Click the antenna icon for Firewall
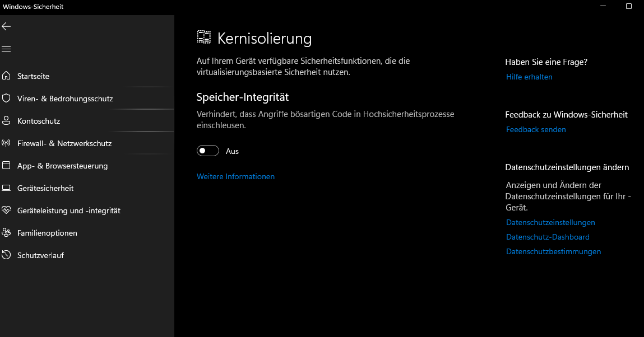Image resolution: width=644 pixels, height=337 pixels. [6, 143]
